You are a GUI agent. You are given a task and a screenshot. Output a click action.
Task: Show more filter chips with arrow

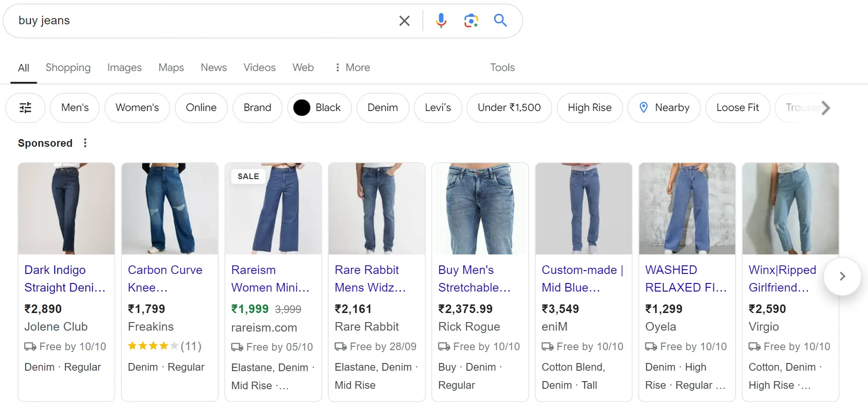tap(826, 108)
